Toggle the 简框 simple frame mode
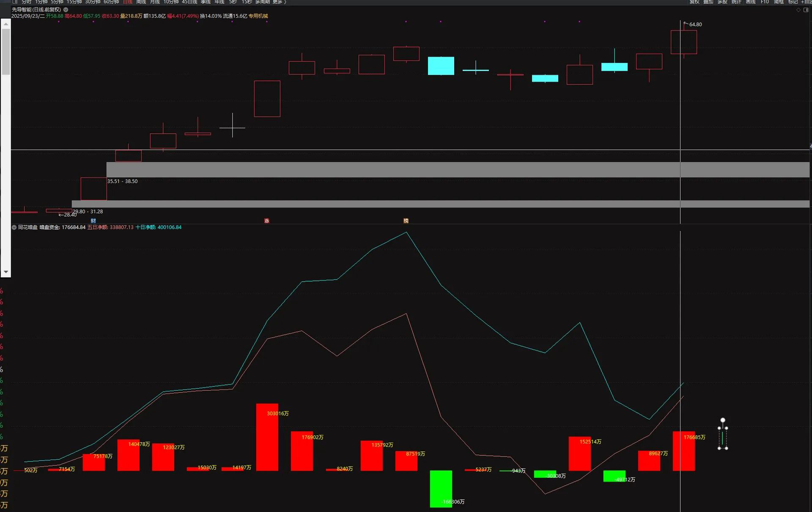The width and height of the screenshot is (812, 512). pos(779,2)
